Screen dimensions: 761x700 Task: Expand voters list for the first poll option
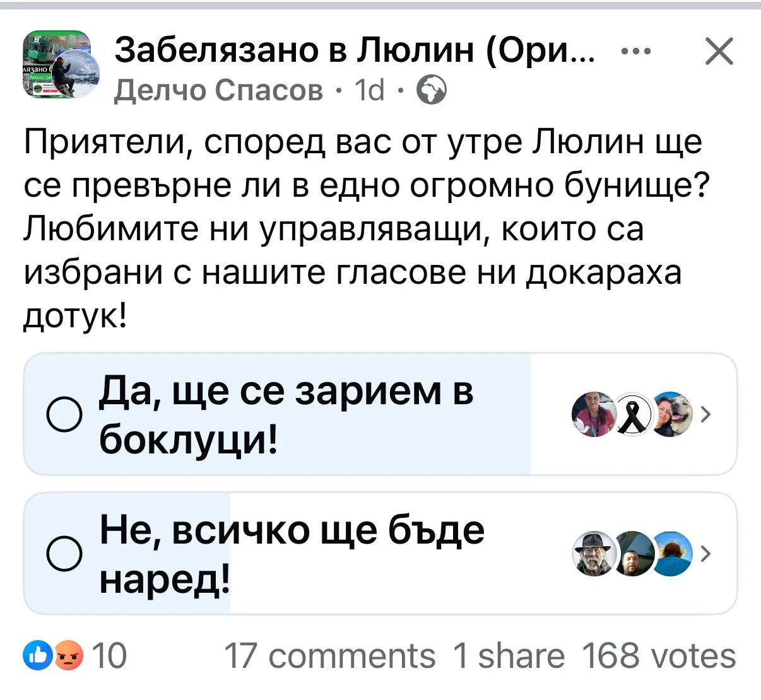(706, 415)
